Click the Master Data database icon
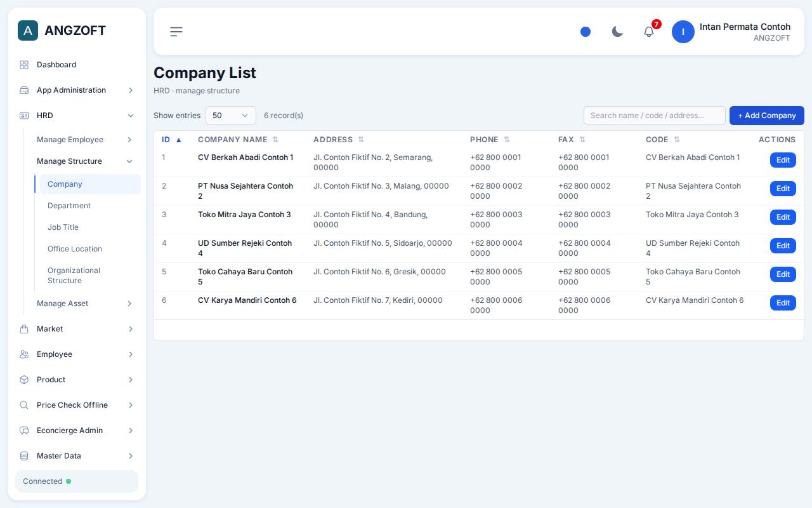The width and height of the screenshot is (812, 508). [x=24, y=456]
